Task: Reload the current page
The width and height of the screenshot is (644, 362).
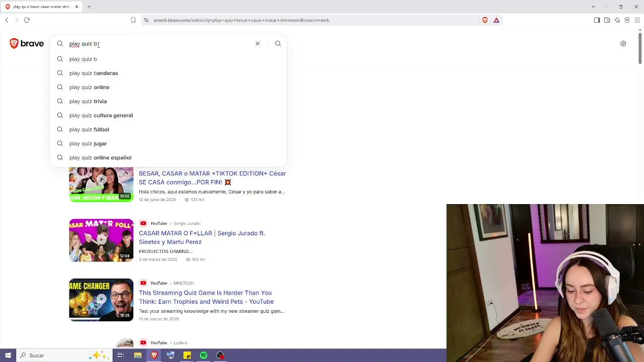Action: [x=27, y=20]
